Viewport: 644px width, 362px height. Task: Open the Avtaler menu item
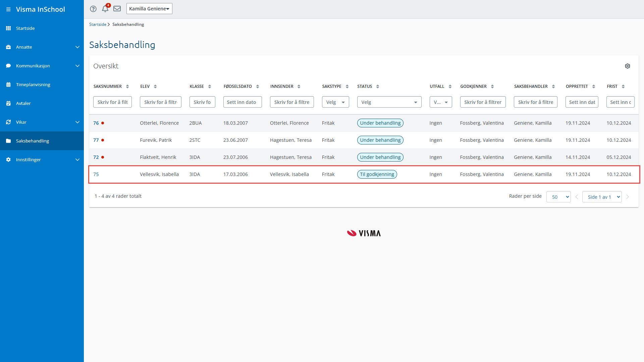click(23, 103)
